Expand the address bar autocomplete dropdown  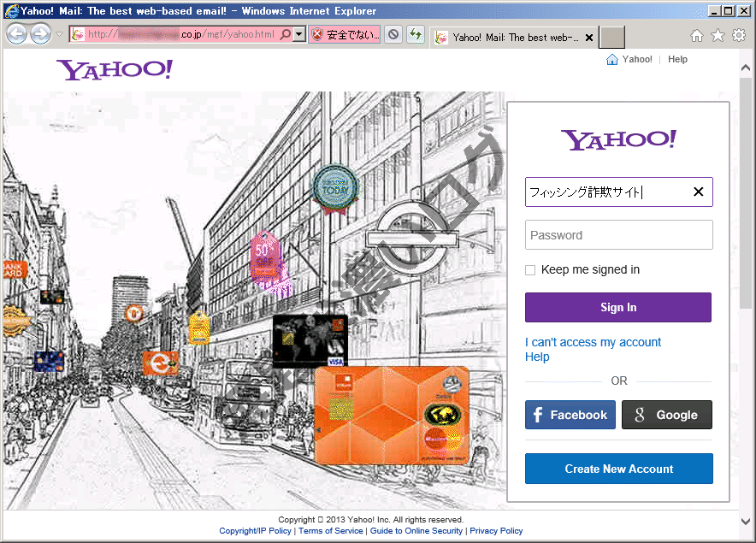tap(299, 34)
